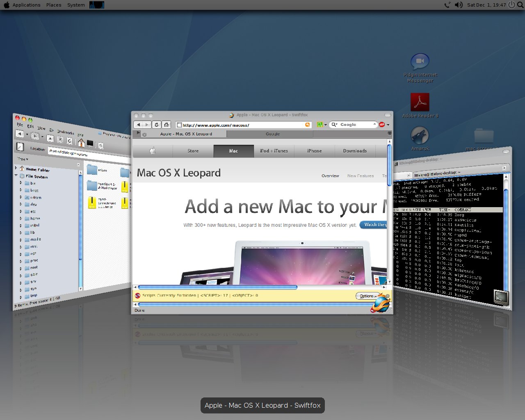Viewport: 525px width, 420px height.
Task: Open Tree side pane selector in file browser
Action: point(23,159)
